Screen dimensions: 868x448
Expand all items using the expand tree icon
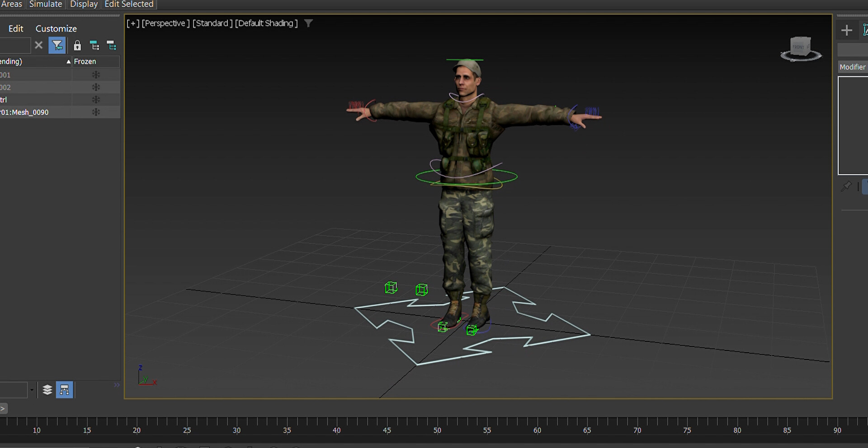(94, 45)
